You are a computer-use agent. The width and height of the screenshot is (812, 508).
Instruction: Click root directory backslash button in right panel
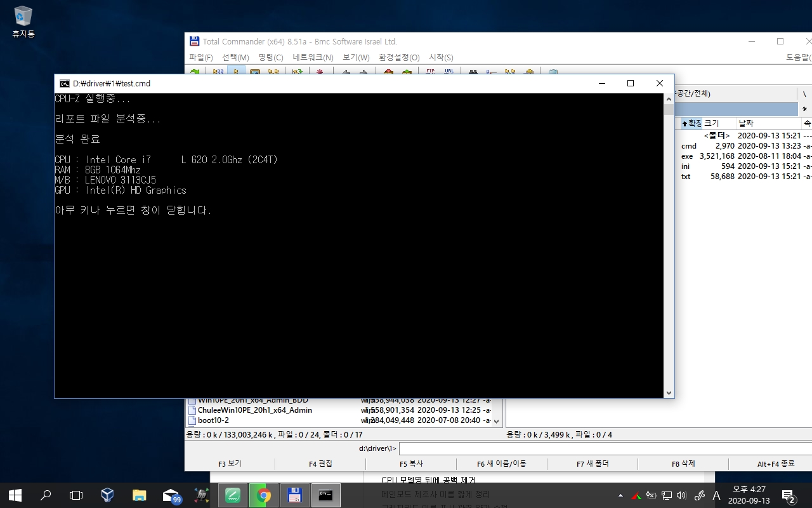[804, 94]
